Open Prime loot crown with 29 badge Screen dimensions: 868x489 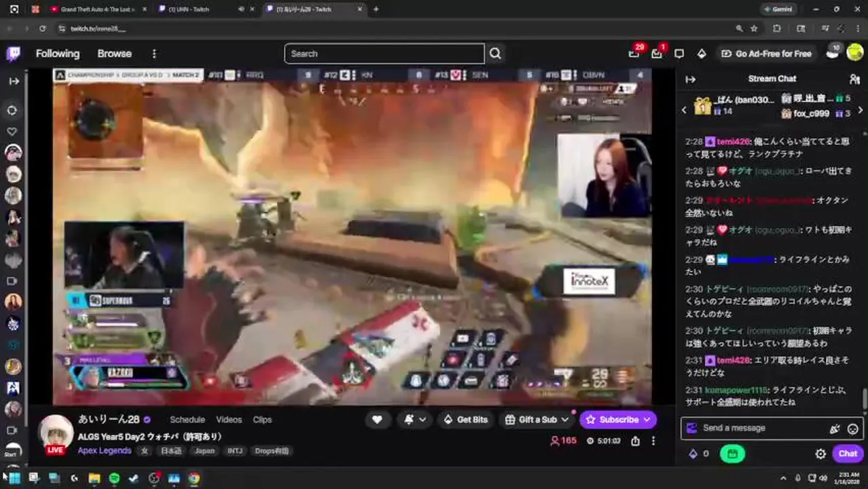634,54
